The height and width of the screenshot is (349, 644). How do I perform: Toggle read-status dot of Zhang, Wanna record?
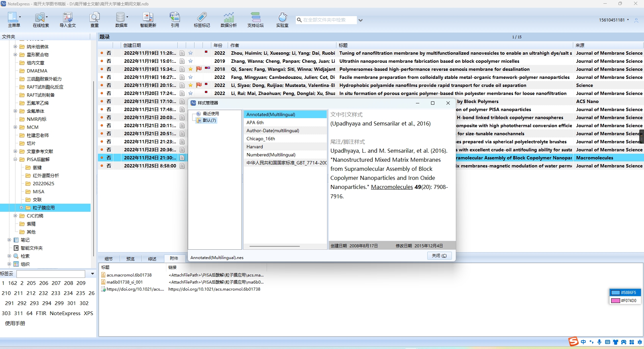point(102,61)
